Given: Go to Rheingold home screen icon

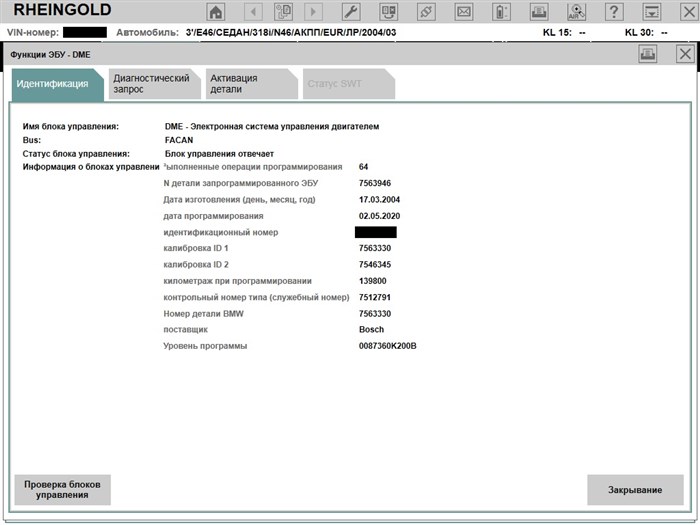Looking at the screenshot, I should click(x=216, y=12).
